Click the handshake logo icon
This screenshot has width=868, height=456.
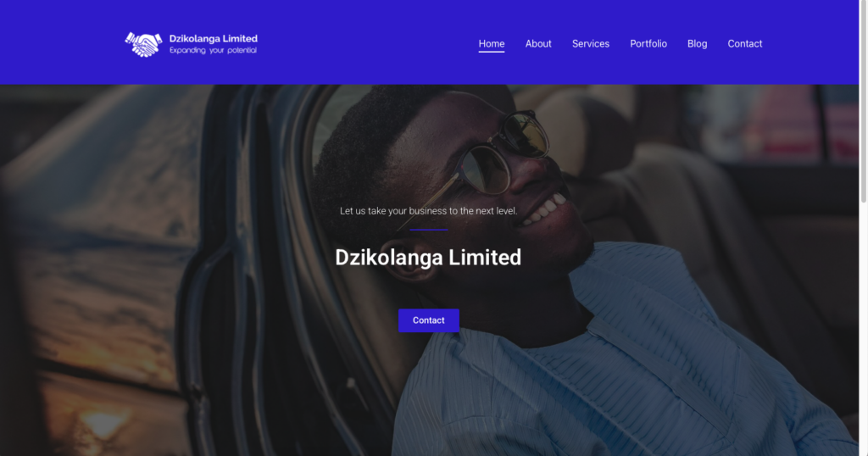(x=143, y=44)
